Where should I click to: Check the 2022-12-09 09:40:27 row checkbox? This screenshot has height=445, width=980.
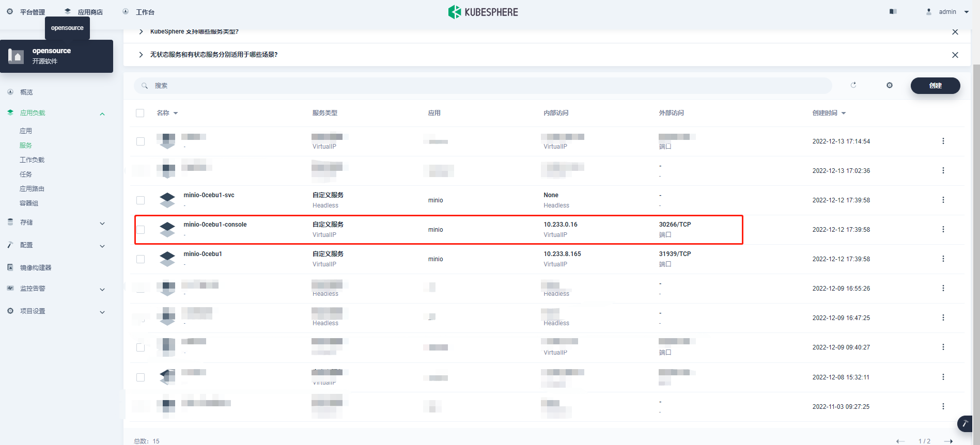(141, 347)
